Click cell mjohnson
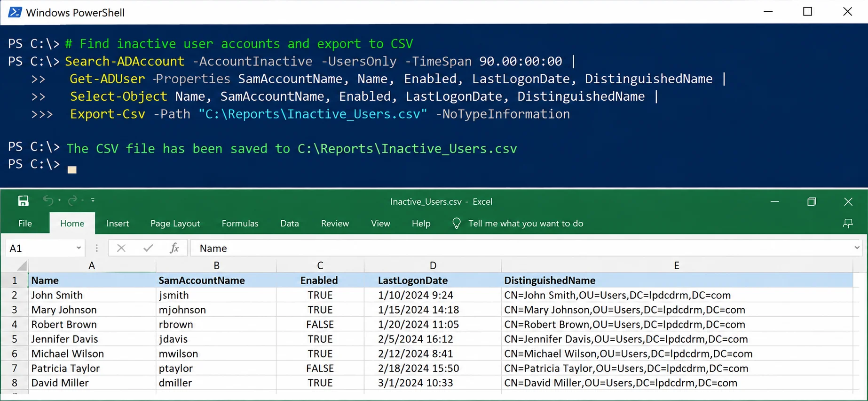This screenshot has width=868, height=401. click(216, 310)
